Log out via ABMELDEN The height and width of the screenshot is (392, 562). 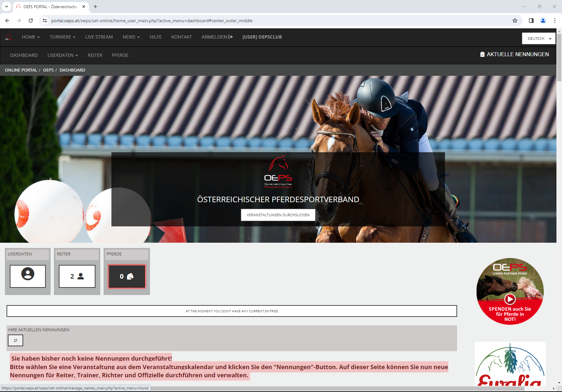point(217,37)
